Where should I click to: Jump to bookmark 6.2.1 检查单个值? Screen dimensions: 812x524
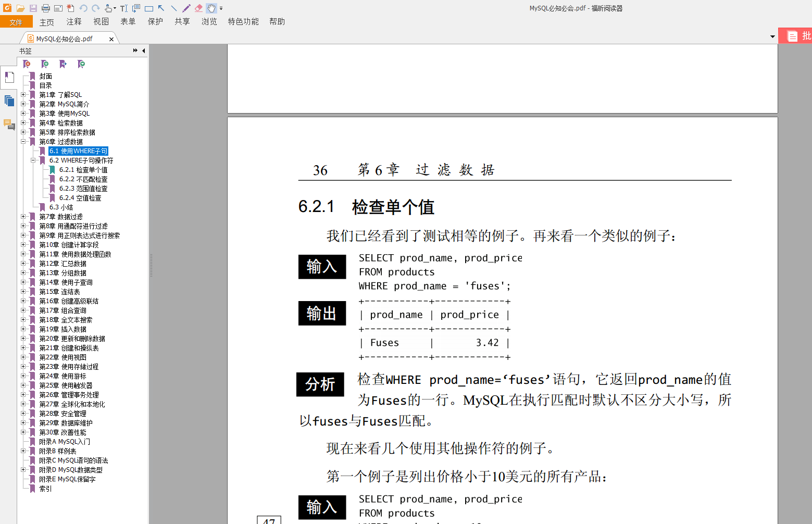coord(83,170)
